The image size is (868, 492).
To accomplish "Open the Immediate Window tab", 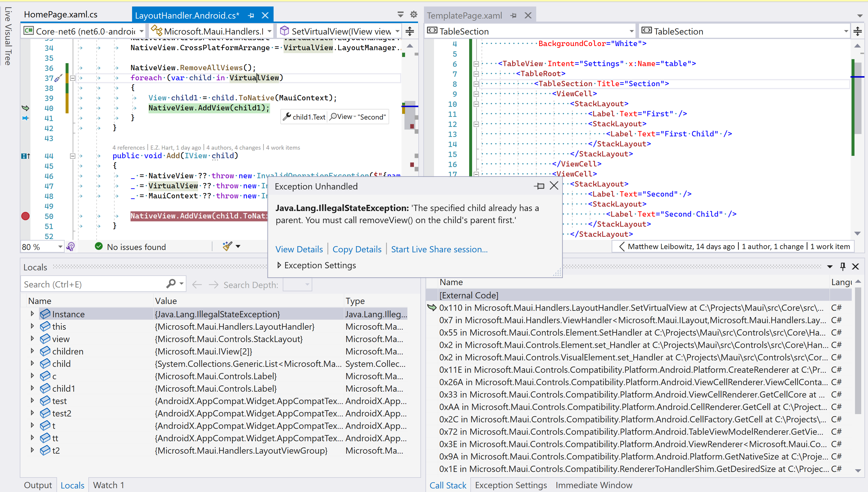I will (594, 485).
